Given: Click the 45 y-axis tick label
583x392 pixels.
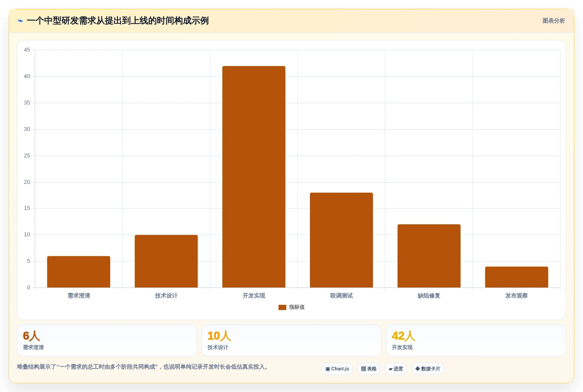Looking at the screenshot, I should coord(27,50).
